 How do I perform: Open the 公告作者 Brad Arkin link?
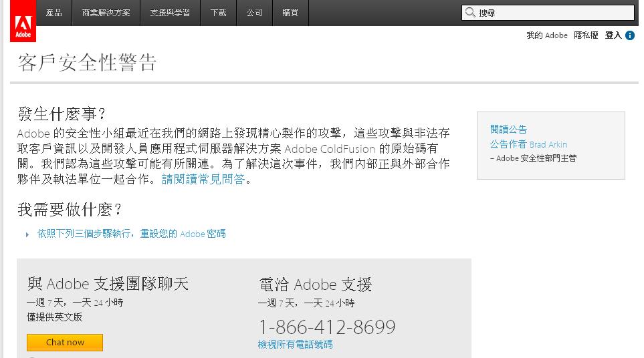point(528,144)
